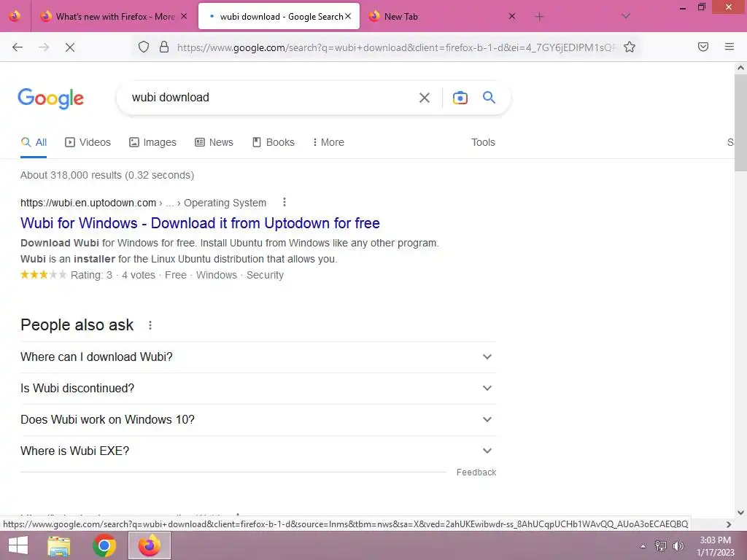
Task: Click the horizontal scroll right arrow
Action: (729, 524)
